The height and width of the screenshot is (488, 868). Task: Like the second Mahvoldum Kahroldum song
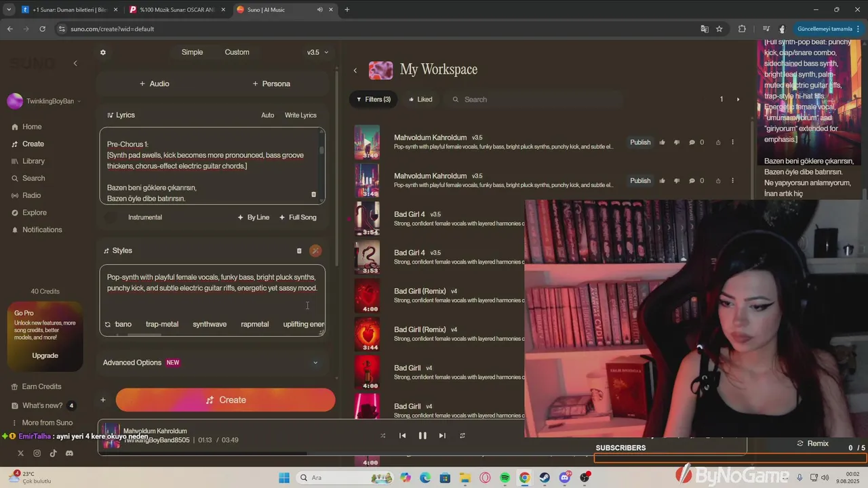point(662,181)
